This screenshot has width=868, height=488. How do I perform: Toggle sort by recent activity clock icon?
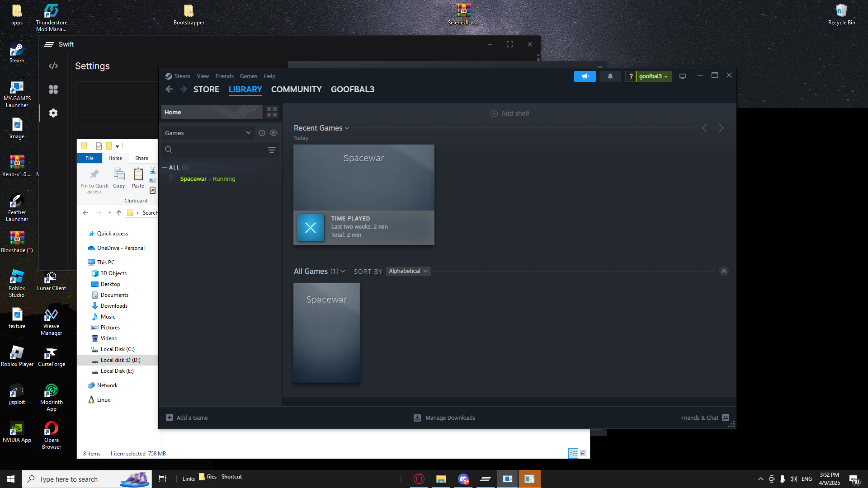point(262,133)
